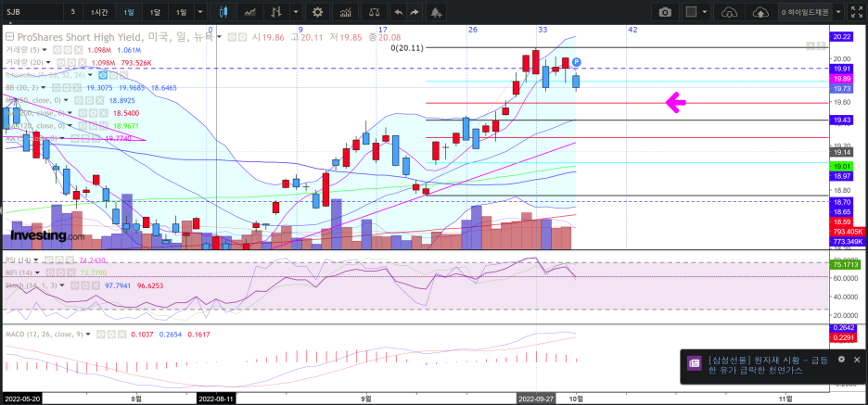Edit the SJB symbol search field
The image size is (868, 405).
[x=31, y=12]
